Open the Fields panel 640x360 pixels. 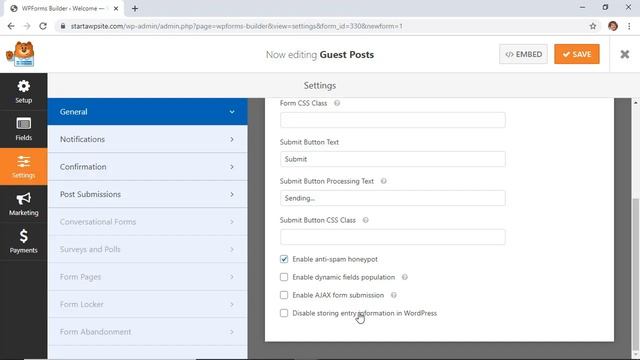23,129
